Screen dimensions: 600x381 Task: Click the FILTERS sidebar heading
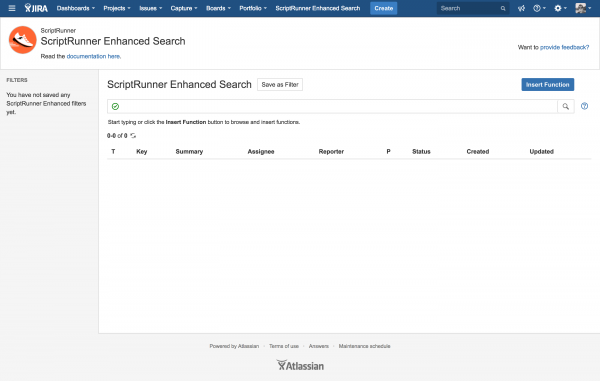click(17, 80)
